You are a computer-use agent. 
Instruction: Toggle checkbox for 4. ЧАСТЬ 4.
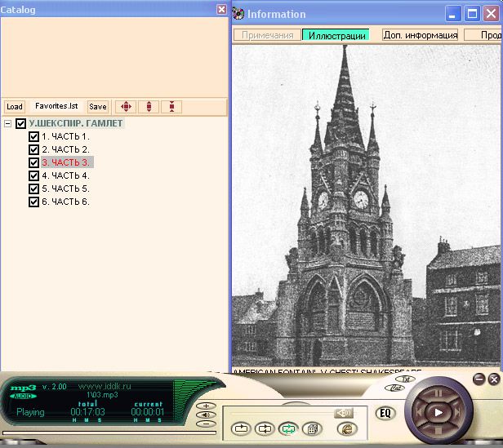tap(33, 175)
